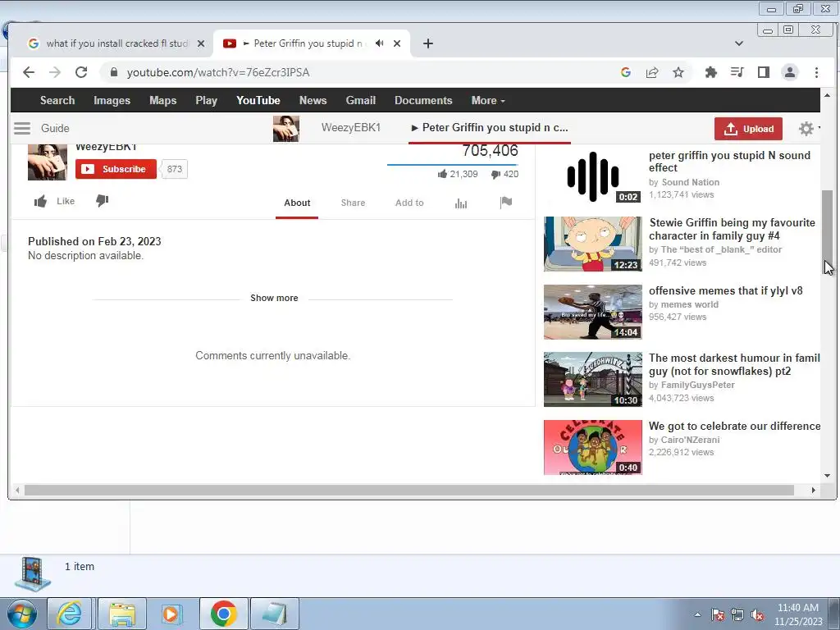
Task: Expand the More dropdown menu
Action: 488,100
